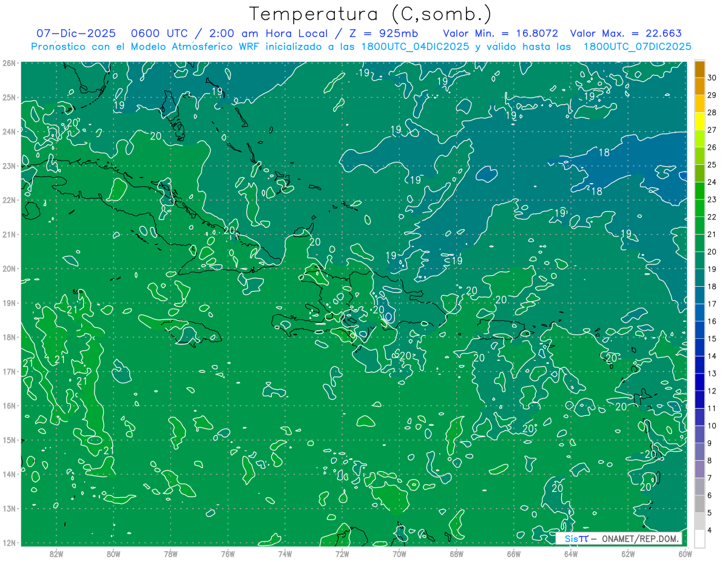This screenshot has width=728, height=562.
Task: Click the 60W longitude axis label
Action: point(685,554)
